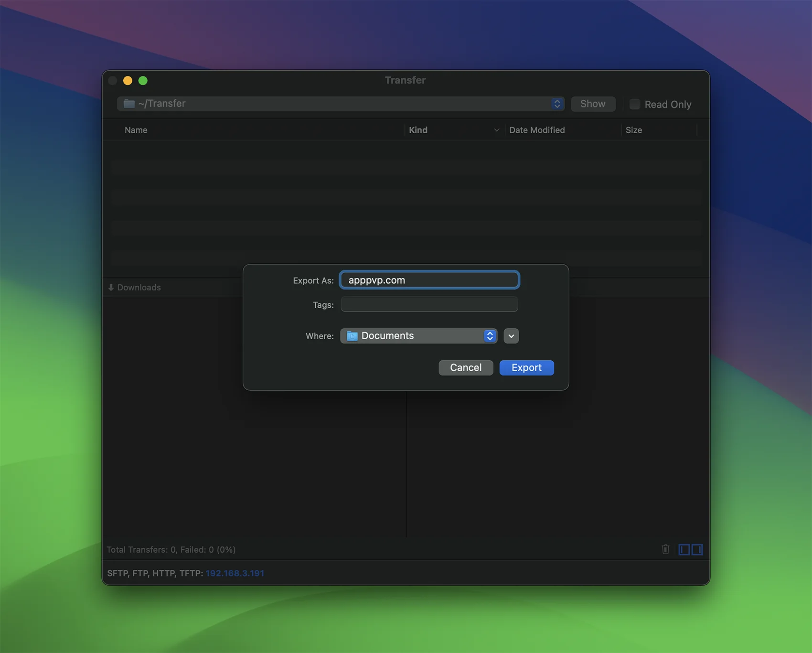Select the Downloads section header
This screenshot has height=653, width=812.
click(x=139, y=288)
